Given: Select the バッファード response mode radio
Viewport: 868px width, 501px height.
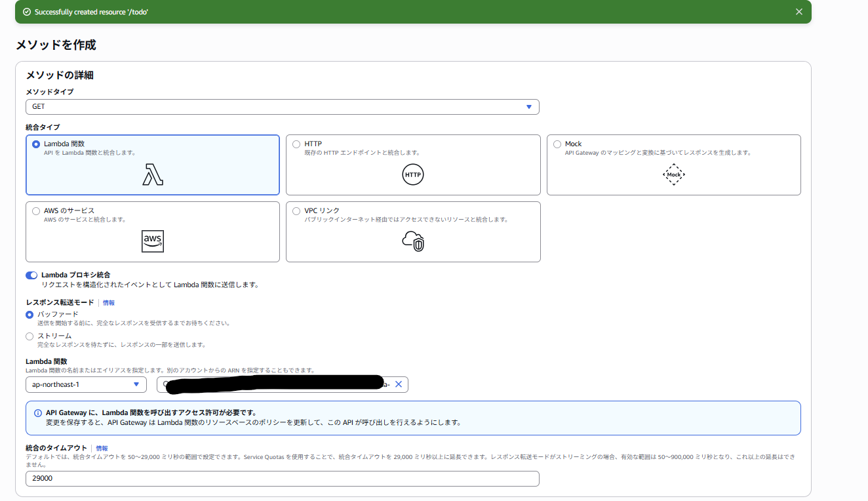Looking at the screenshot, I should click(x=30, y=315).
